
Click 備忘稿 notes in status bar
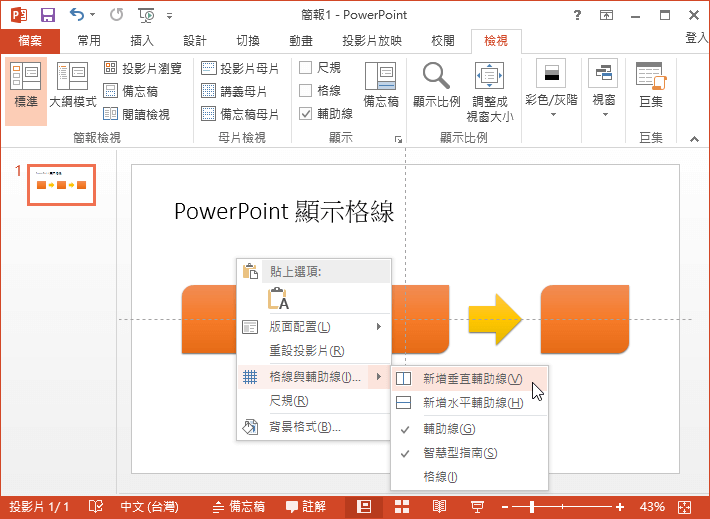[x=239, y=507]
